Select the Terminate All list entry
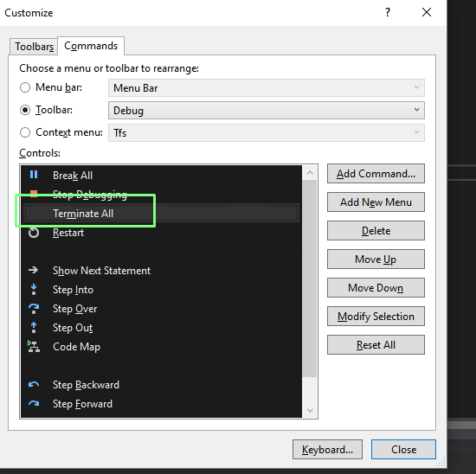Screen dimensions: 476x474 161,214
